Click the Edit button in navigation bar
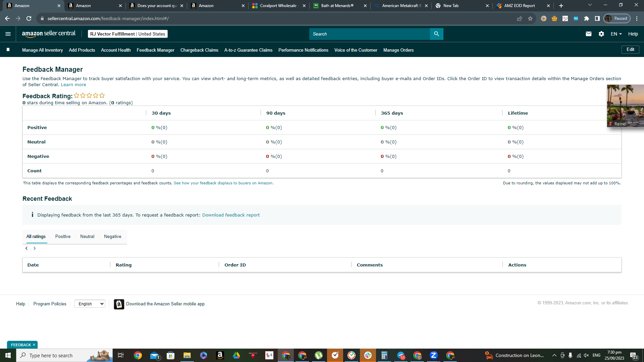Image resolution: width=644 pixels, height=362 pixels. pos(630,50)
